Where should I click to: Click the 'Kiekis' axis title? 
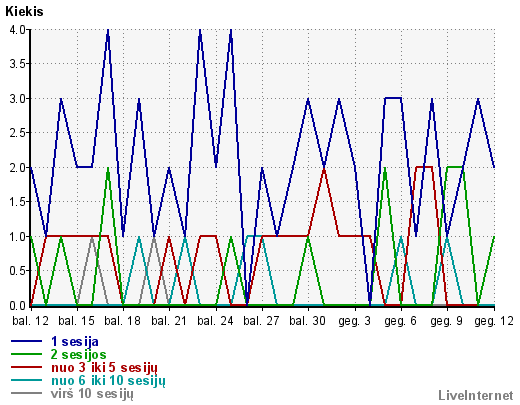point(24,12)
